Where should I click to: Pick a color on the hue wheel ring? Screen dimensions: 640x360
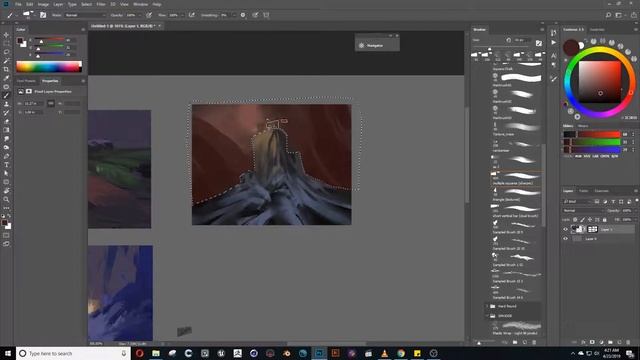coord(599,50)
